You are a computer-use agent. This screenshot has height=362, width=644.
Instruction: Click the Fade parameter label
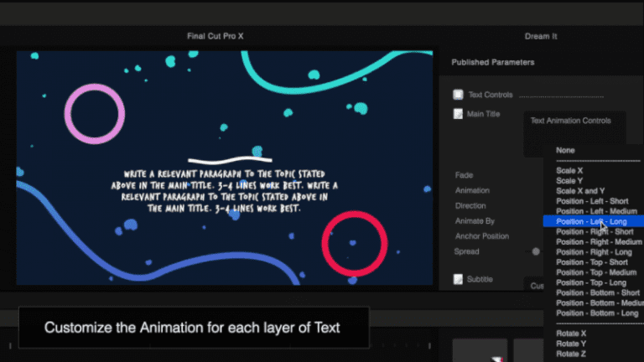464,175
